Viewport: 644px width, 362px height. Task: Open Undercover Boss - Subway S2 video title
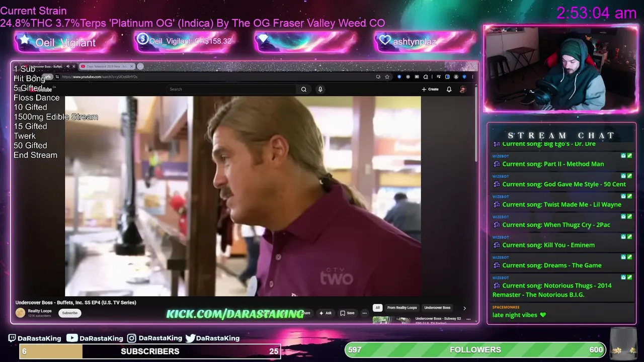(x=438, y=319)
